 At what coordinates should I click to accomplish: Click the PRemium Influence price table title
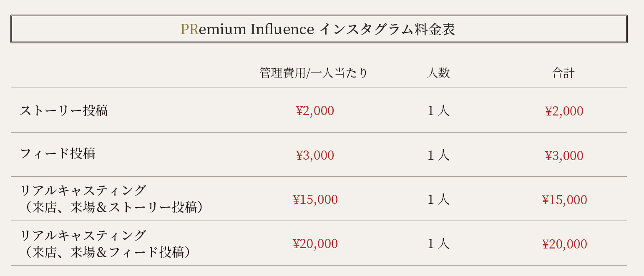(318, 29)
